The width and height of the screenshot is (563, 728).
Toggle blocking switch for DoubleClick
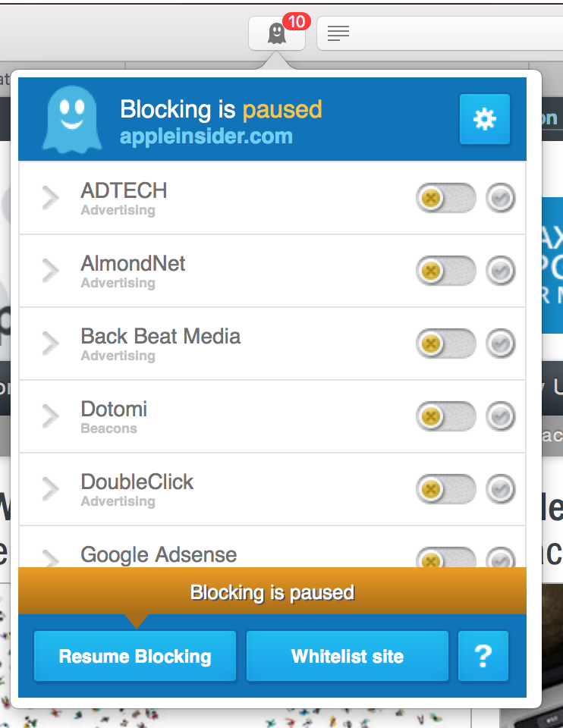pos(445,489)
